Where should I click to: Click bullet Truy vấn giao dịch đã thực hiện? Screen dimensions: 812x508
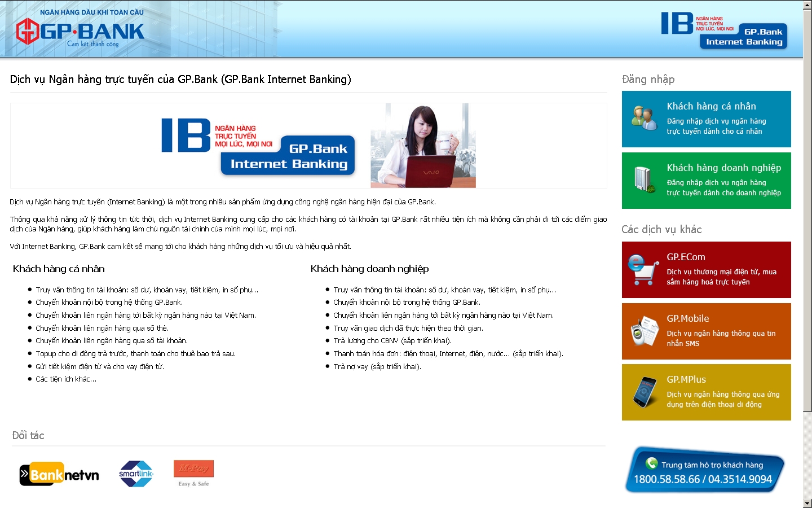coord(408,328)
